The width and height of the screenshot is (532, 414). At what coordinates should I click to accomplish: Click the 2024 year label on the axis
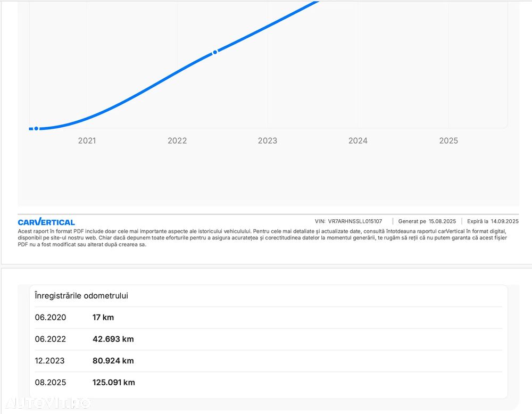click(358, 140)
